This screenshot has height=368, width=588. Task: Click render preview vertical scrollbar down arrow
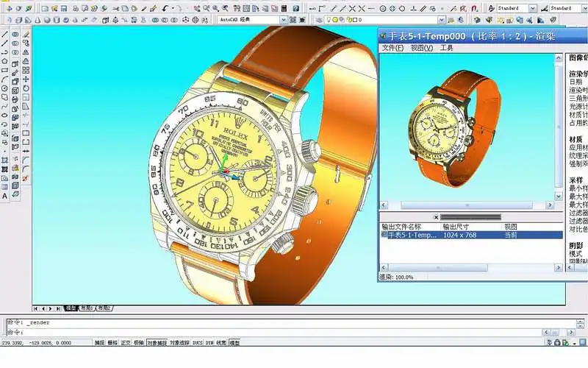559,197
